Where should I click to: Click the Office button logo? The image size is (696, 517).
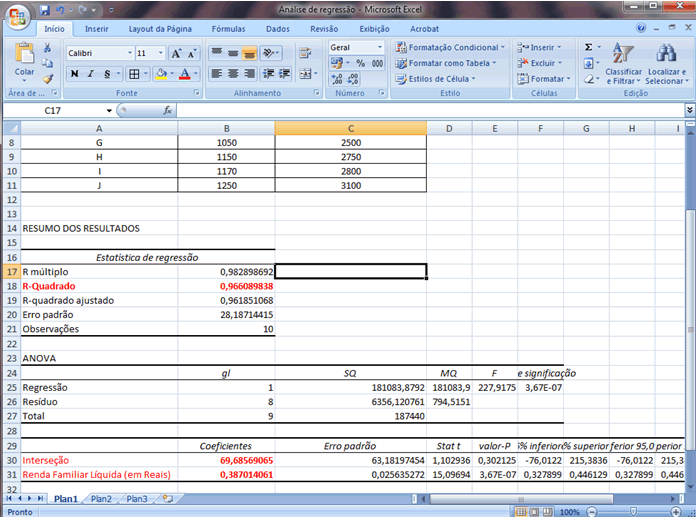(17, 17)
